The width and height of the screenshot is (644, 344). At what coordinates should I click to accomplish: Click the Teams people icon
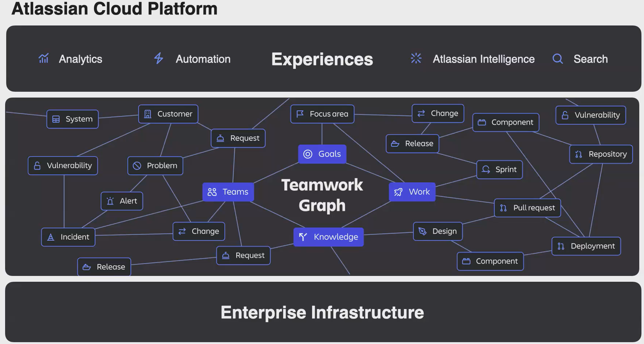point(212,192)
